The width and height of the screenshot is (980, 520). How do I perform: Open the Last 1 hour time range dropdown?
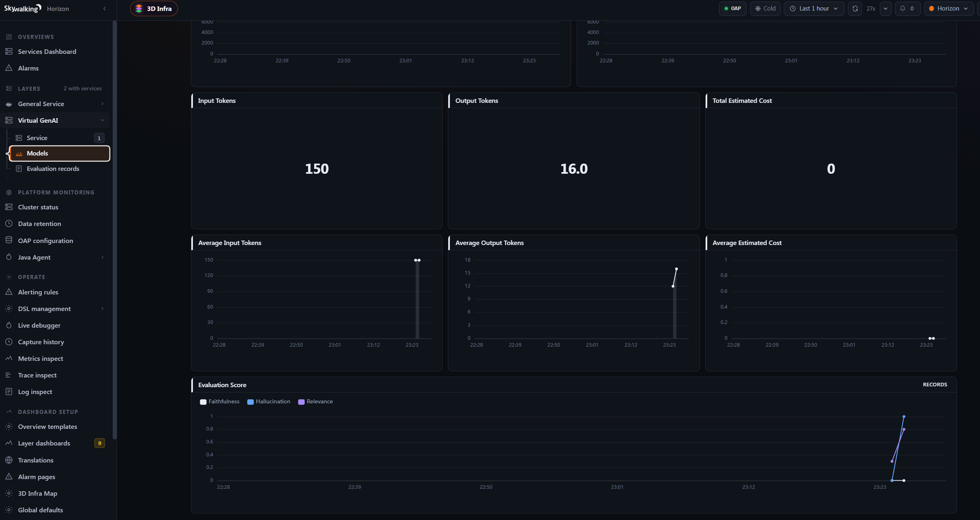(x=814, y=9)
